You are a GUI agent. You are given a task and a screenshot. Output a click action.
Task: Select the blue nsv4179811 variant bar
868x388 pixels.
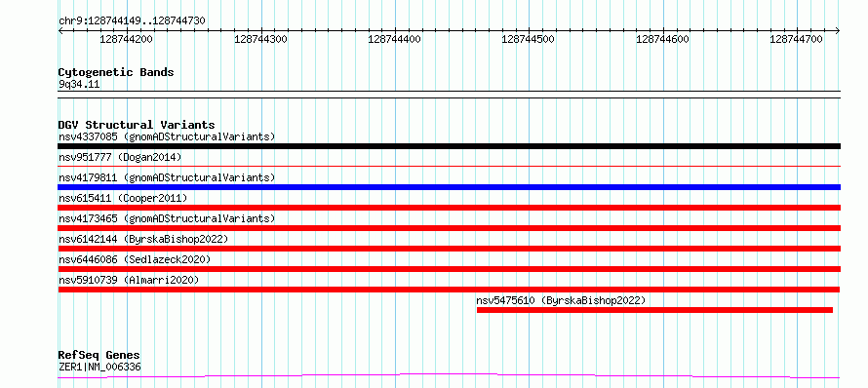449,187
